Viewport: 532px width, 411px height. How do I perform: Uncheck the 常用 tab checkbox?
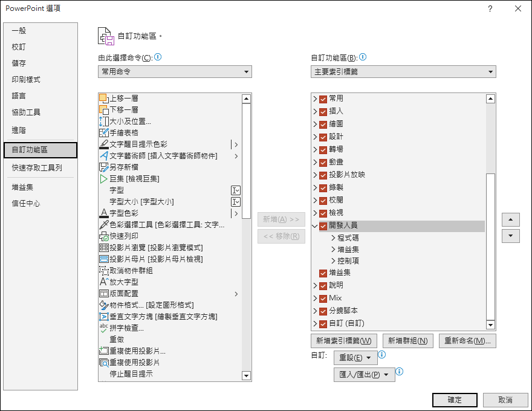coord(323,99)
